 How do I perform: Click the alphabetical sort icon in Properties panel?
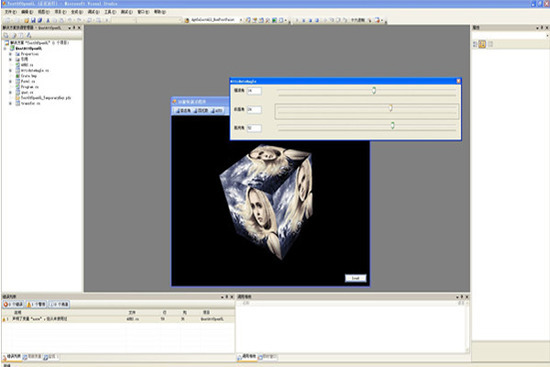click(x=482, y=44)
